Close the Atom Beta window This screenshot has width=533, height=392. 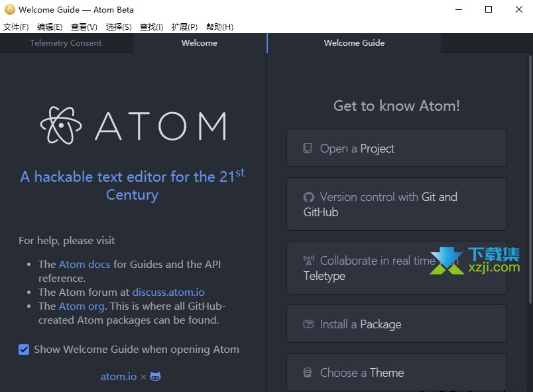(x=518, y=9)
